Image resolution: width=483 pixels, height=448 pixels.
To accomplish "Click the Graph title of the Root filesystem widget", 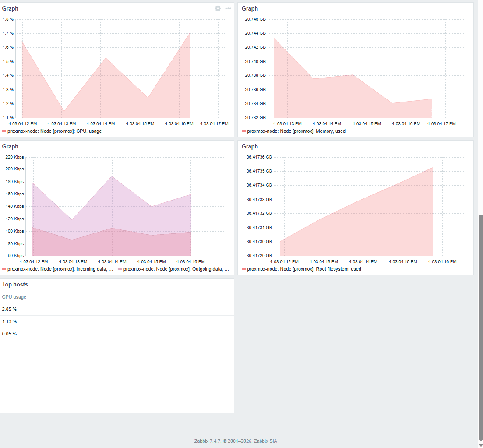I will pyautogui.click(x=250, y=147).
